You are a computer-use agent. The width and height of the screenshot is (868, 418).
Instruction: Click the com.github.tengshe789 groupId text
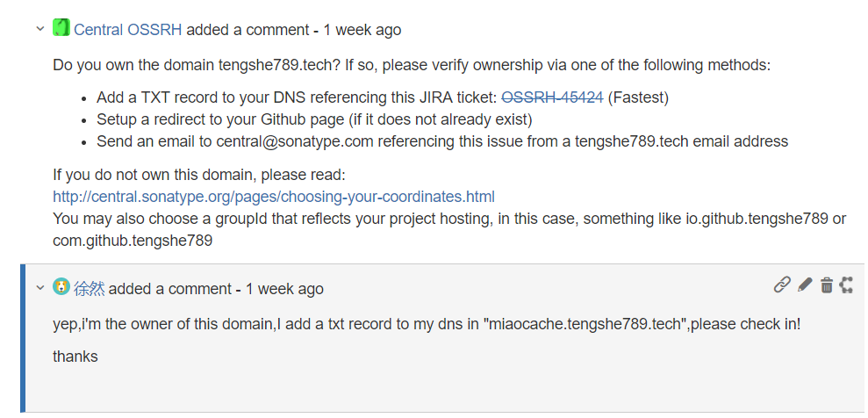[x=133, y=240]
